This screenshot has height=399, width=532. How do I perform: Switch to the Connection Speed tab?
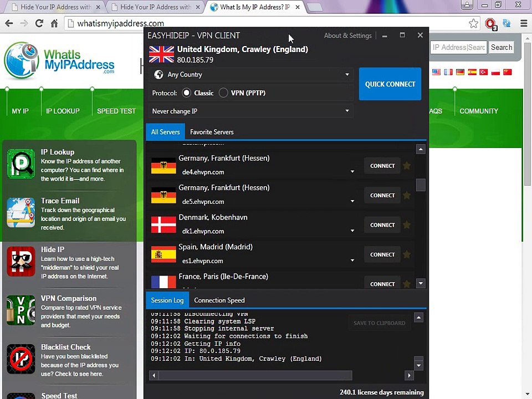(x=219, y=300)
